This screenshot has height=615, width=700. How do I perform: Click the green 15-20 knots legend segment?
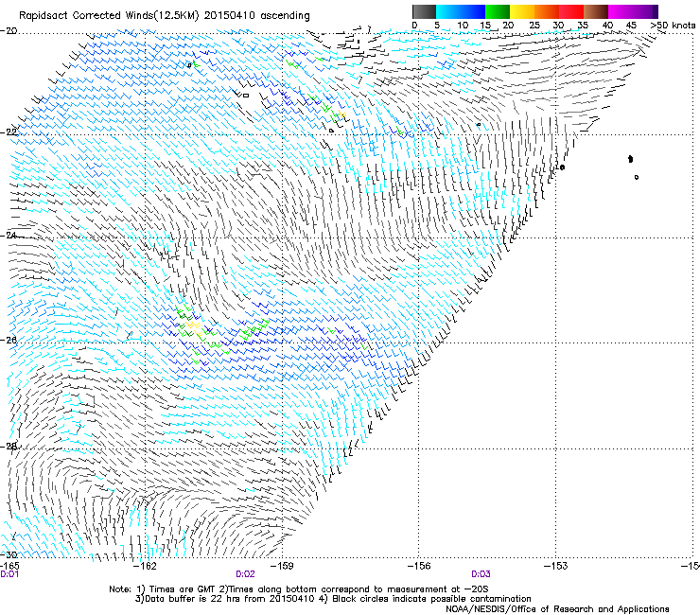[x=498, y=11]
